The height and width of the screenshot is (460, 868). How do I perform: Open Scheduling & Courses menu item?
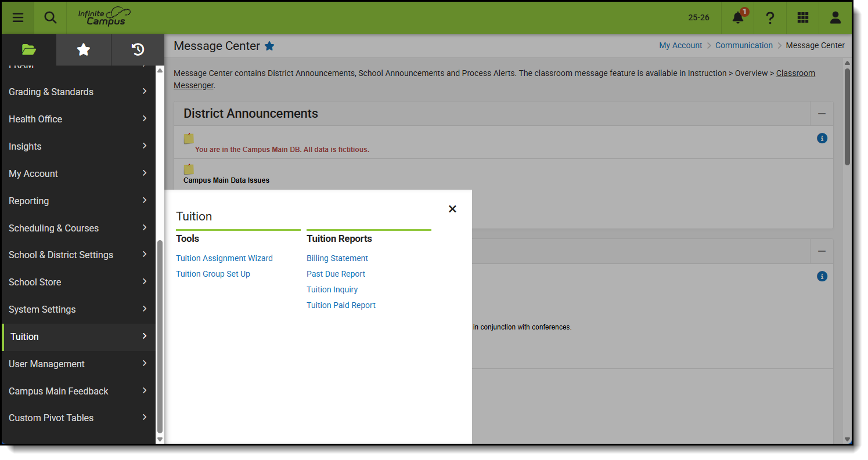coord(78,228)
